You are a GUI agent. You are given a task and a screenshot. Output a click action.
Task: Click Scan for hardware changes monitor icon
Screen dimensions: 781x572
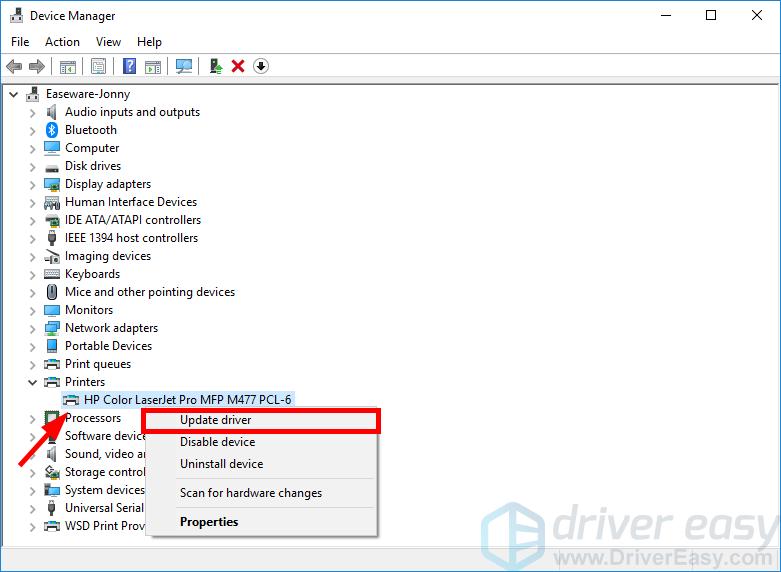pos(184,66)
